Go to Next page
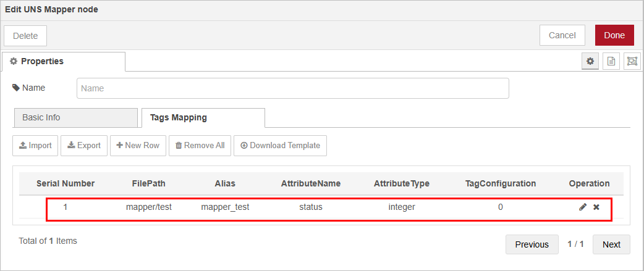The image size is (644, 271). coord(611,244)
